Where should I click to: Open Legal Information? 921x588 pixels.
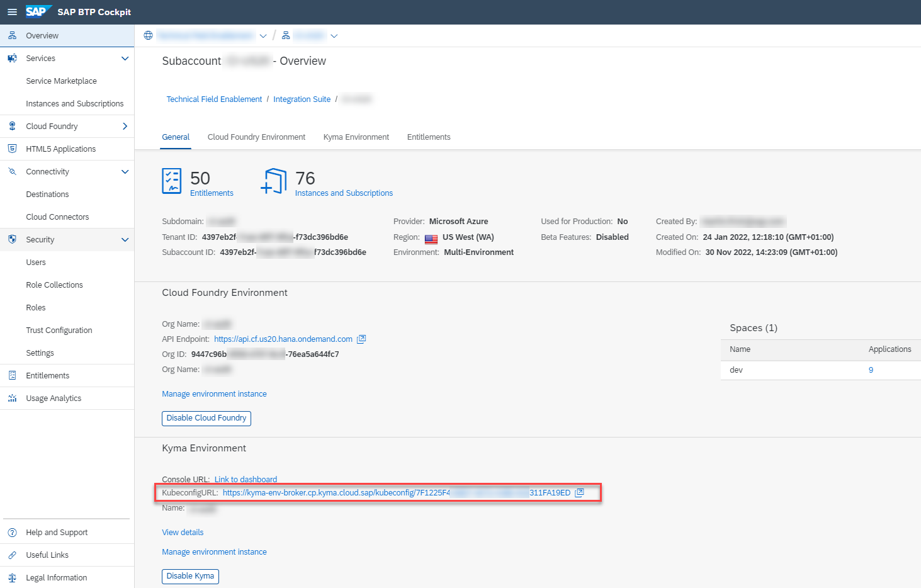point(57,578)
